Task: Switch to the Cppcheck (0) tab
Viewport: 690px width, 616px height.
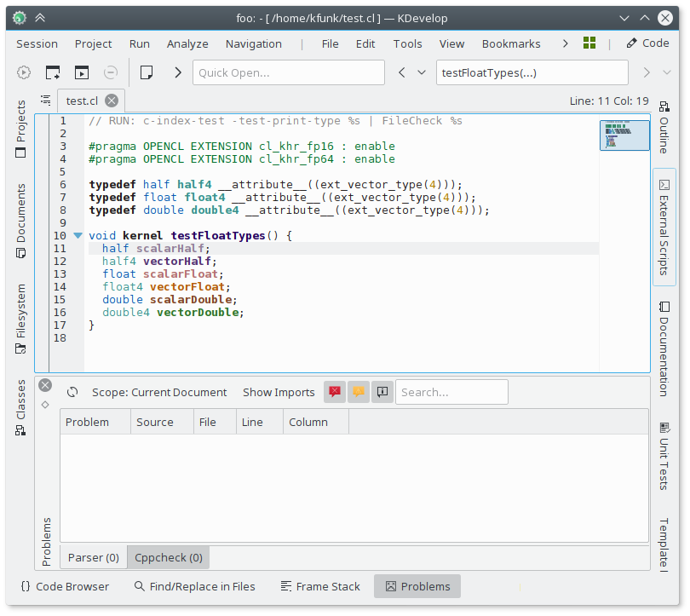Action: pos(168,557)
